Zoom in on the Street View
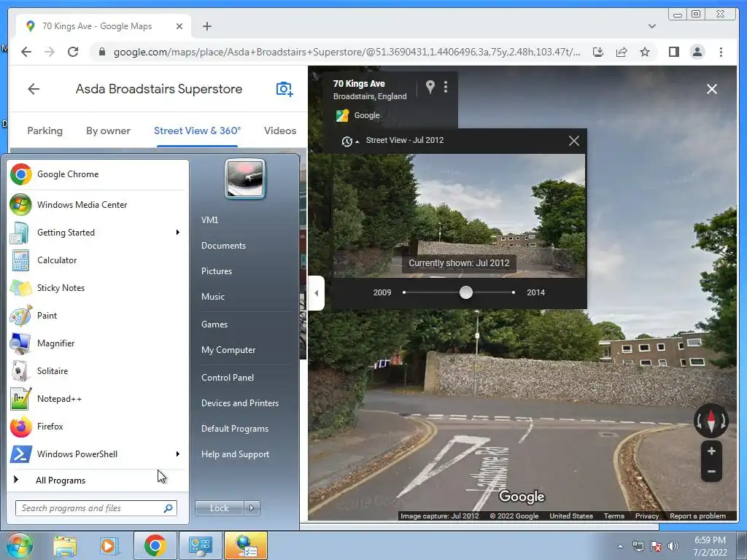 click(x=711, y=451)
